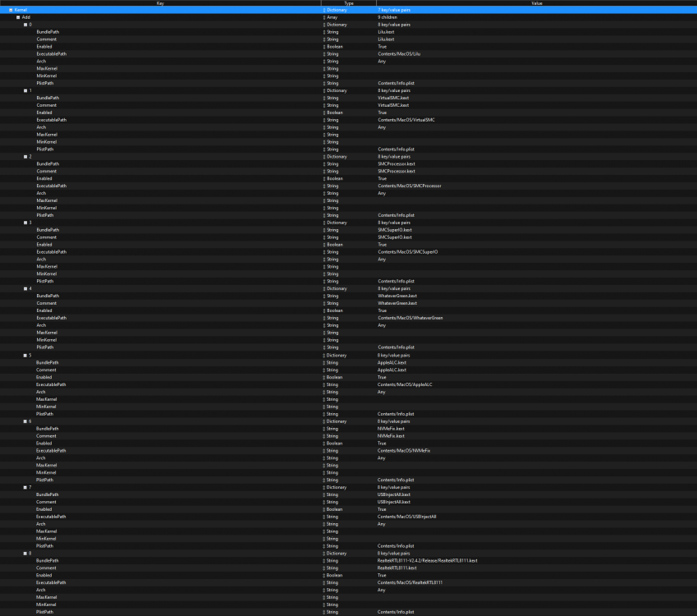Select the BundlePath value 'RealtekRTL8111-V2.4.2/Release/RealtekRTL8111.kext'
The height and width of the screenshot is (616, 697).
pos(427,561)
